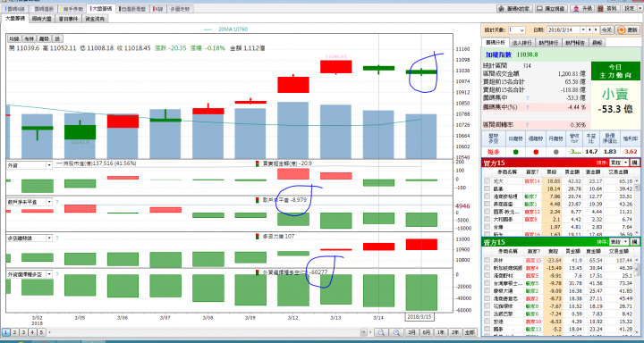644x343 pixels.
Task: Click the green 日趨勢 indicator dot
Action: pyautogui.click(x=516, y=151)
